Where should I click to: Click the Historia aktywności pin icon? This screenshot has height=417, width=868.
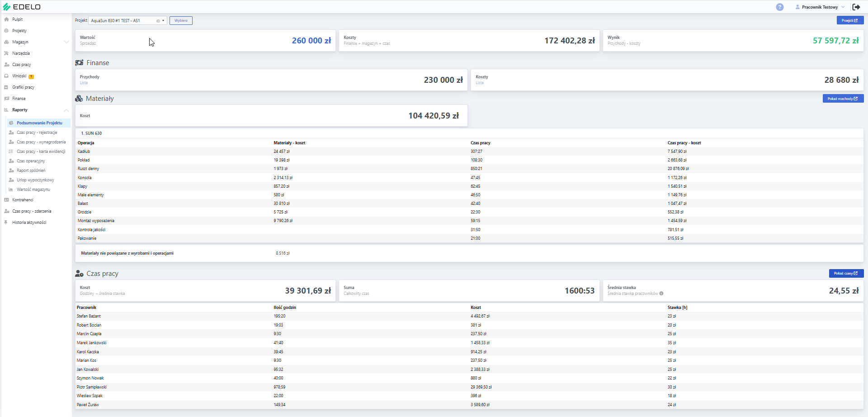pos(6,223)
